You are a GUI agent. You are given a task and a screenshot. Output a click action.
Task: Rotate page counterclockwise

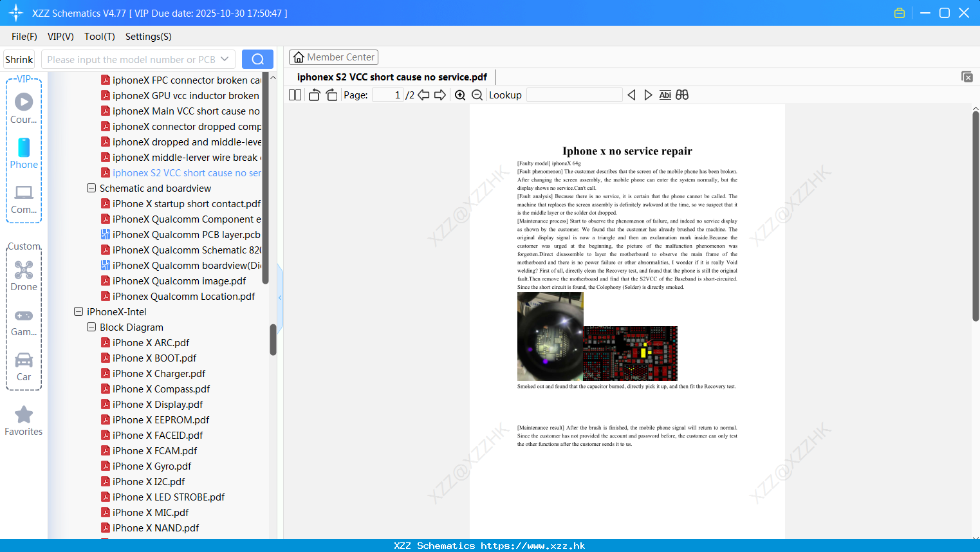pos(314,95)
